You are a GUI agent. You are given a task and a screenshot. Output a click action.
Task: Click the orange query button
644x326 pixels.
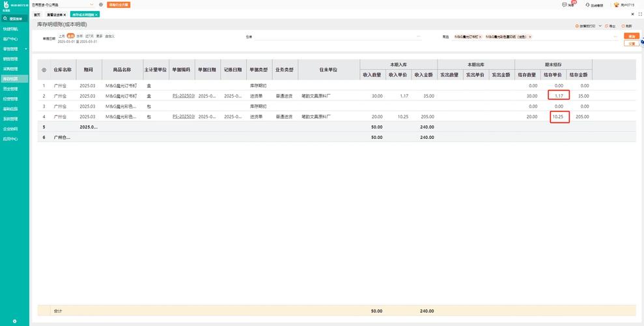coord(631,36)
